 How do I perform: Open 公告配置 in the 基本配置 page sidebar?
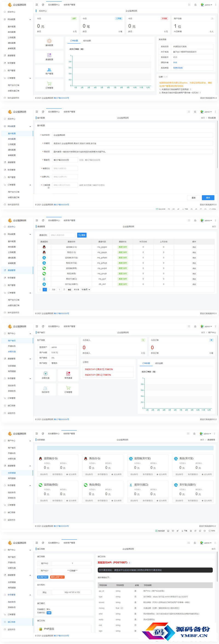coord(12,144)
